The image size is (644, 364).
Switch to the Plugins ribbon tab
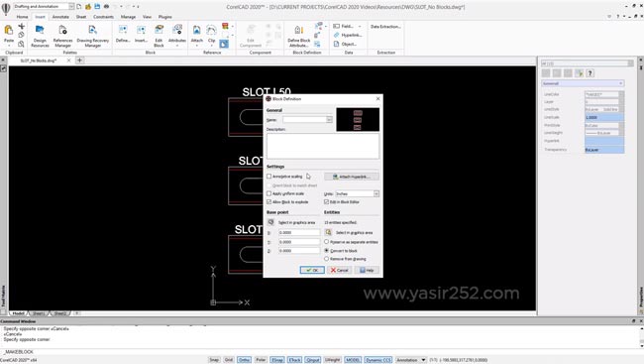[164, 17]
